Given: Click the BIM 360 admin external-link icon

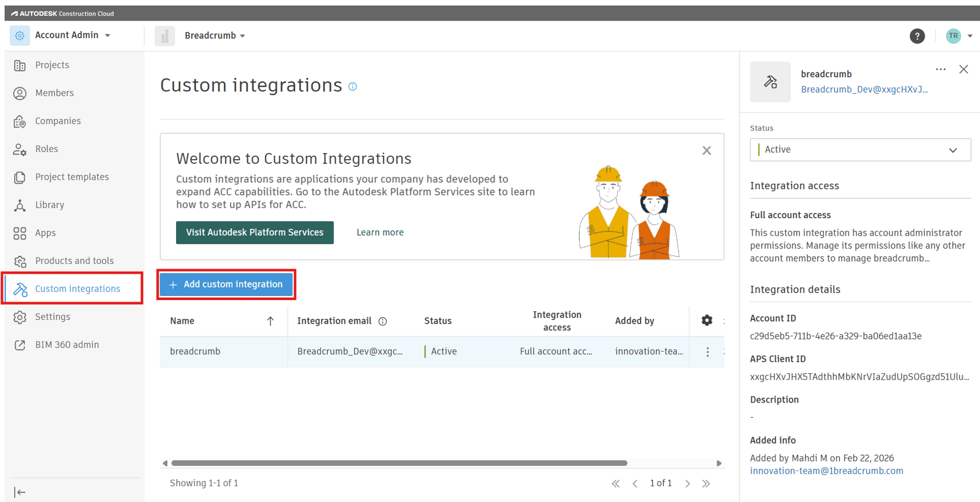Looking at the screenshot, I should (x=20, y=345).
